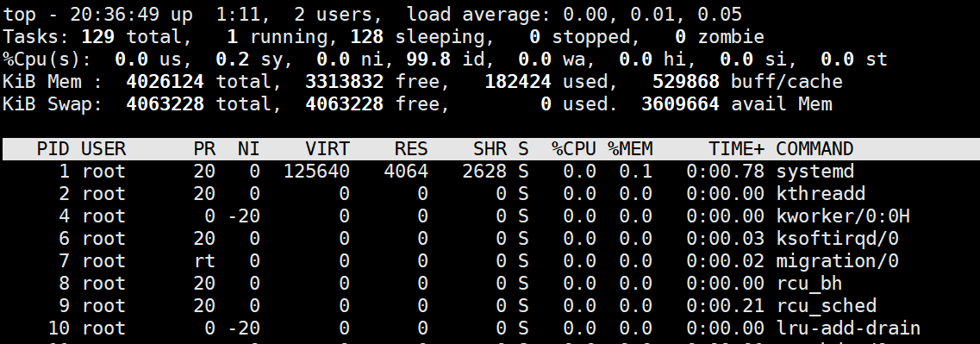
Task: Select the rt priority of migration/0
Action: (x=204, y=261)
